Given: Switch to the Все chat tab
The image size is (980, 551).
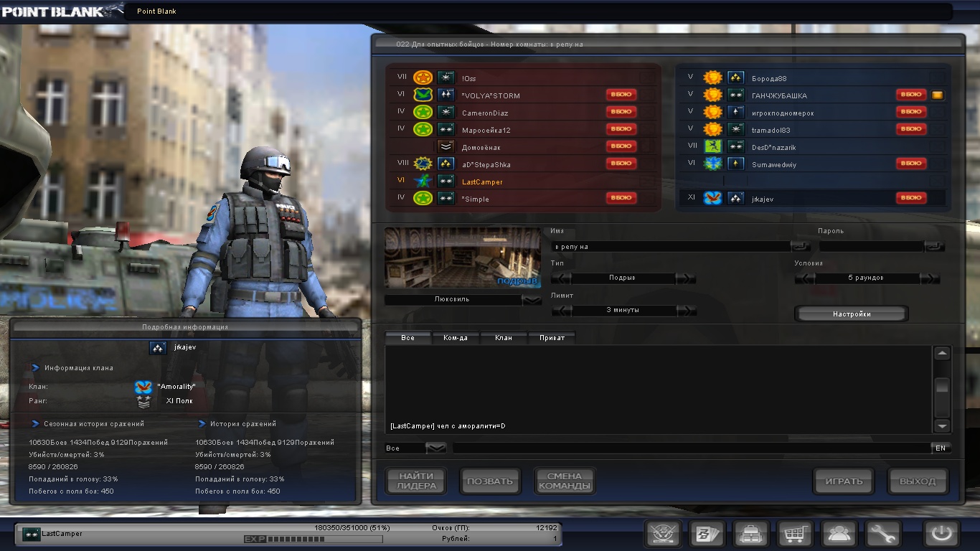Looking at the screenshot, I should coord(408,337).
